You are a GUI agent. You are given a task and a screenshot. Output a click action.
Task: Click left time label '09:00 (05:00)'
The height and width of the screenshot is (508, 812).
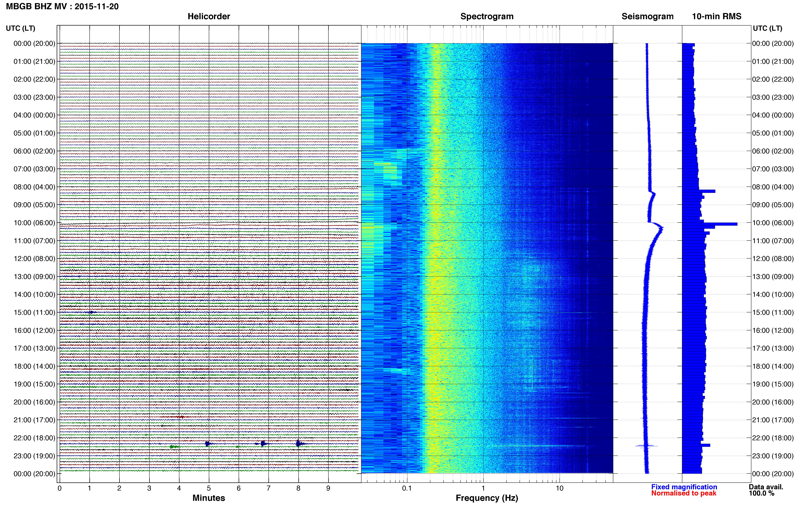pyautogui.click(x=34, y=205)
